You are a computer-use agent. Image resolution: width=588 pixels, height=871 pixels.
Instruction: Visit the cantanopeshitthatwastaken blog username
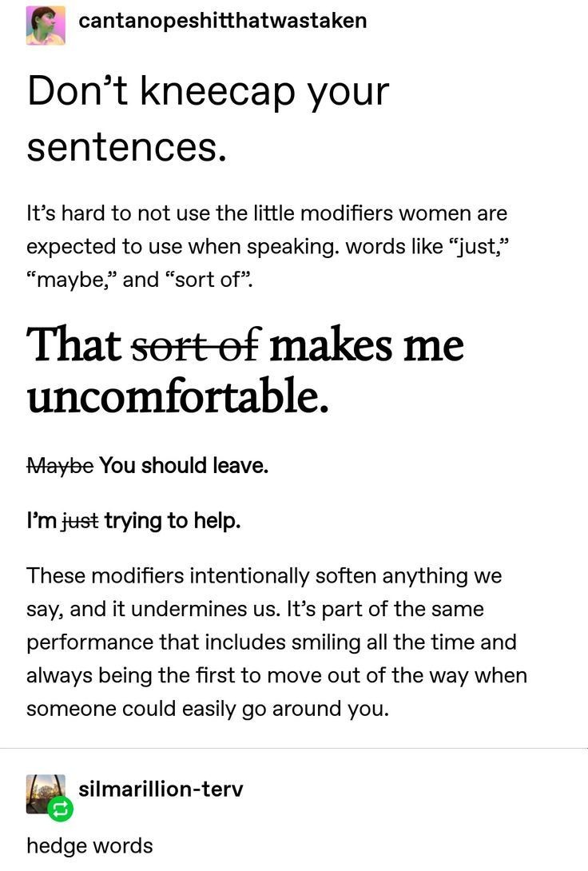(223, 20)
